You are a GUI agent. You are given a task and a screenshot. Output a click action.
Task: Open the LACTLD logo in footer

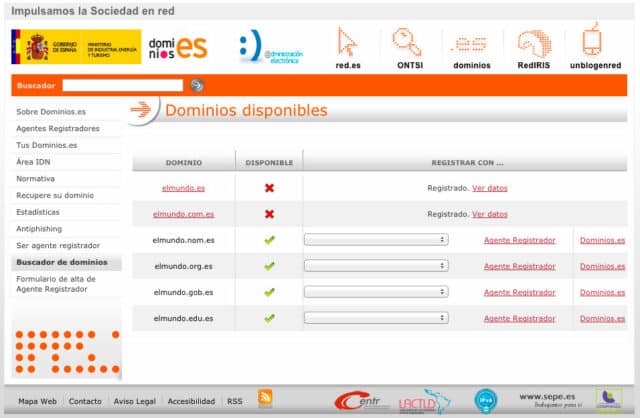click(x=424, y=402)
